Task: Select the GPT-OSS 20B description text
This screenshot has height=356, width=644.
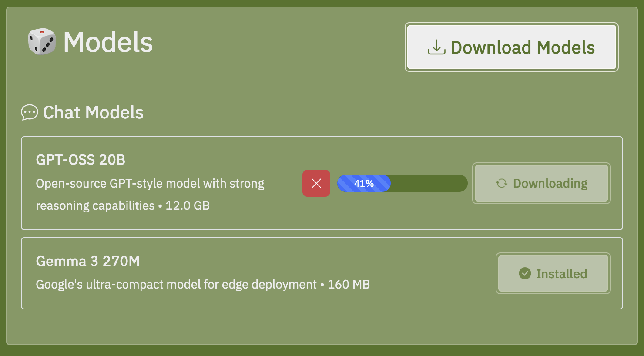Action: click(150, 194)
